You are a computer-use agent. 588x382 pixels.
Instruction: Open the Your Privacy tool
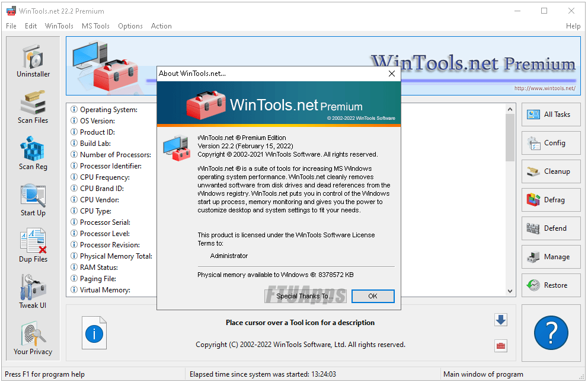coord(33,339)
